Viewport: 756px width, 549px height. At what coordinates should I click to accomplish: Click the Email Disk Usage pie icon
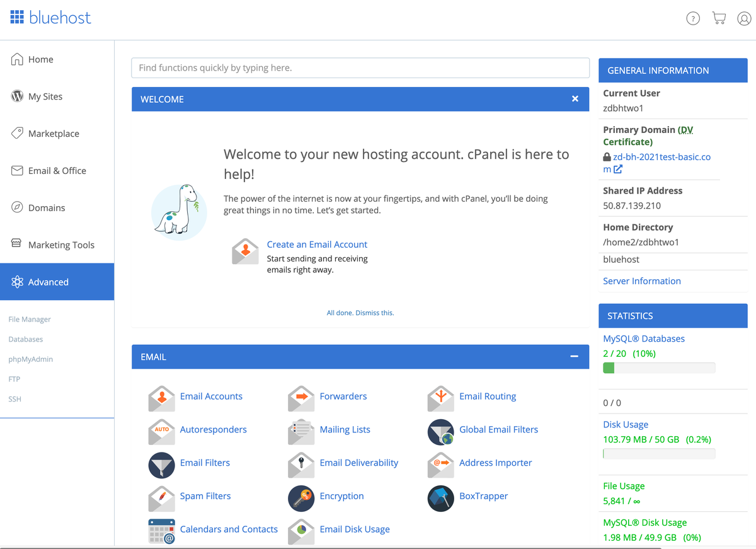point(301,531)
